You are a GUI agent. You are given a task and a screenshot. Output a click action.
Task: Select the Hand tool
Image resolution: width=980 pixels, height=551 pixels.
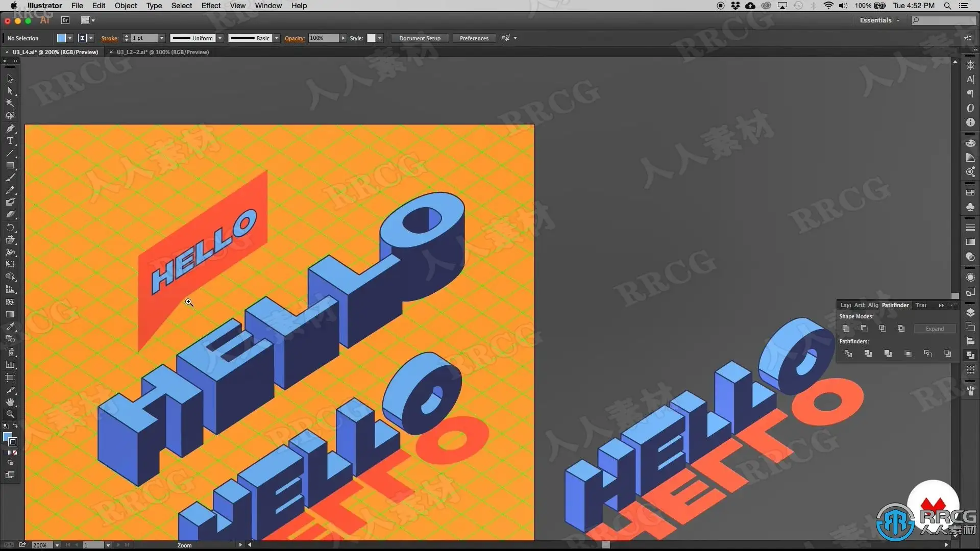pos(10,402)
